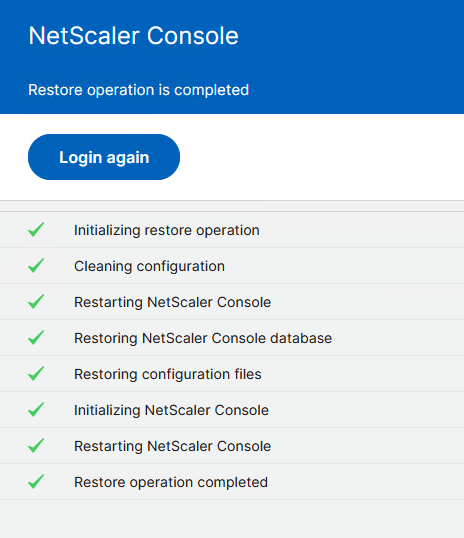Screen dimensions: 464x538
Task: Select the checkmark for the first Restarting NetScaler Console step
Action: pos(36,302)
